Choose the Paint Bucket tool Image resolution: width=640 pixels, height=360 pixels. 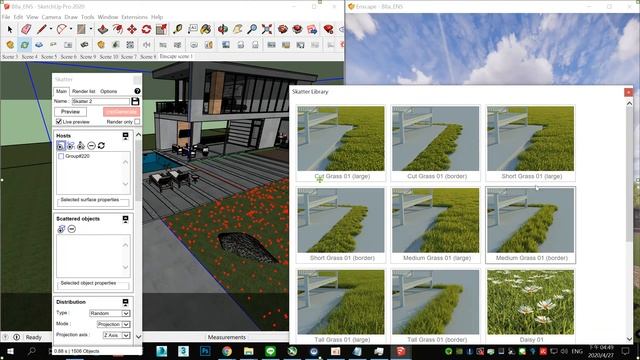206,29
